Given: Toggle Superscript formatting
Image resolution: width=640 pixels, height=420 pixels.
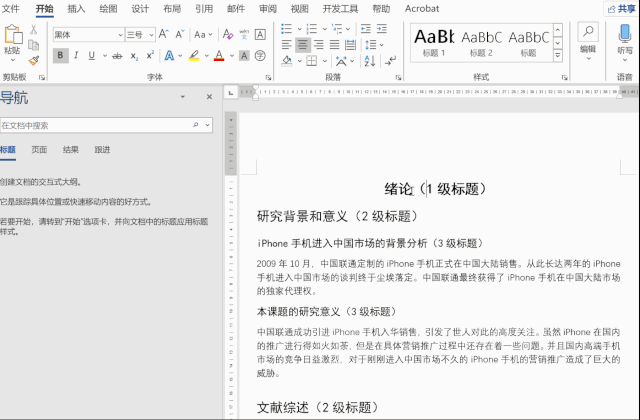Looking at the screenshot, I should [x=150, y=55].
